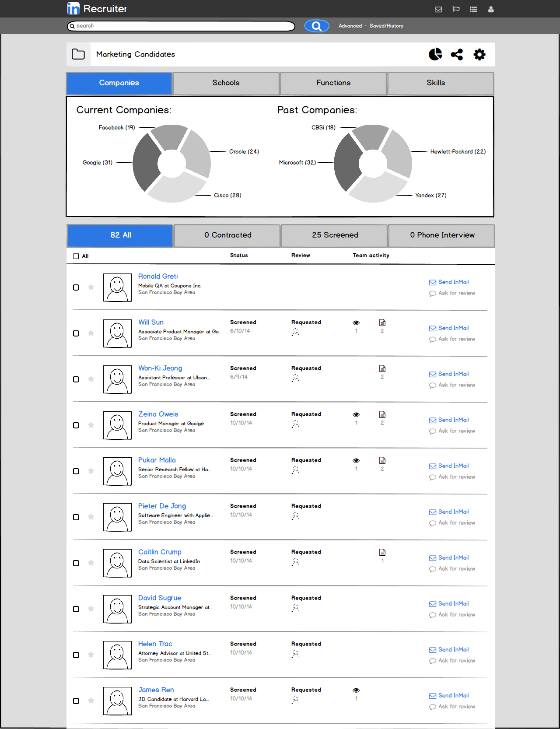Open Pieter De Jong's profile link
Viewport: 560px width, 729px height.
click(x=162, y=506)
